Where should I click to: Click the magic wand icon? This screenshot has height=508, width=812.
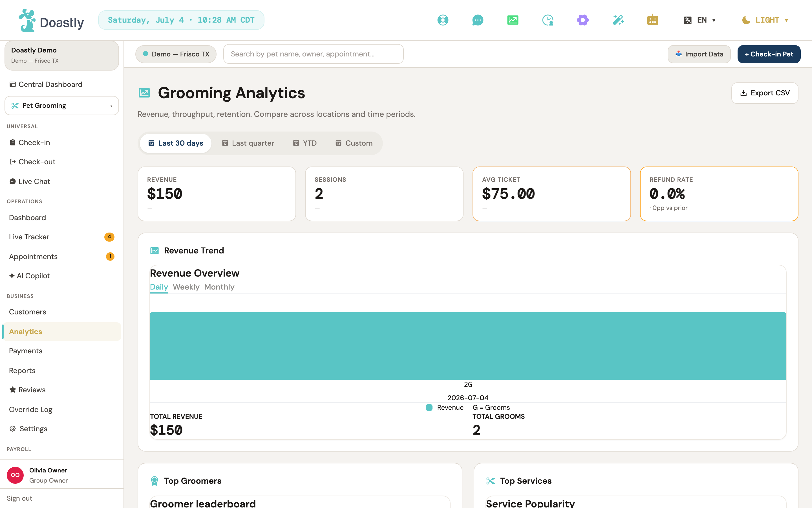[618, 20]
